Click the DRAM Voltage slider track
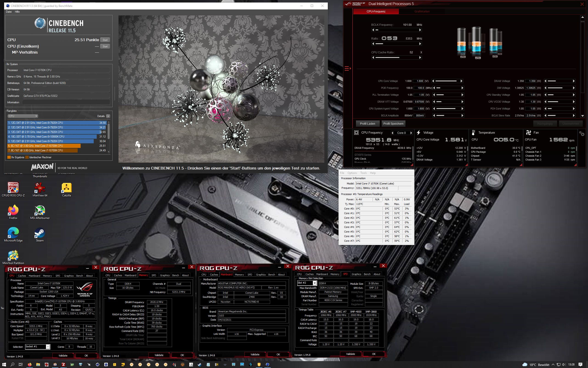The height and width of the screenshot is (368, 588). pyautogui.click(x=559, y=81)
